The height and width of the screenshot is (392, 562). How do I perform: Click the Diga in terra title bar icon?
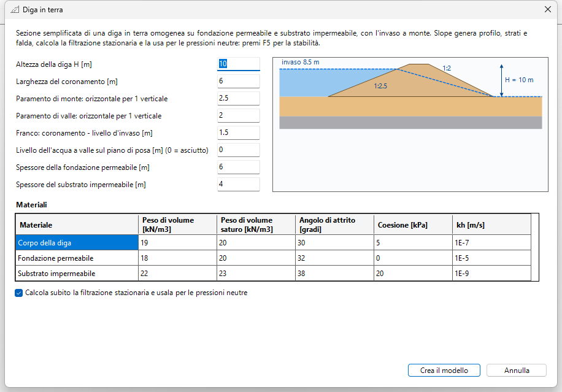click(x=15, y=10)
